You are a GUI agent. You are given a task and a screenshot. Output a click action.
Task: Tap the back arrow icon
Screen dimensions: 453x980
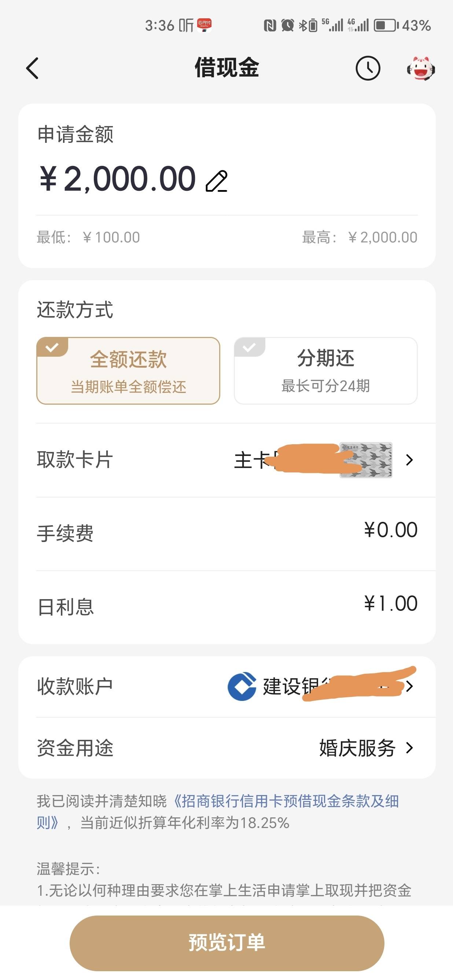pyautogui.click(x=32, y=68)
